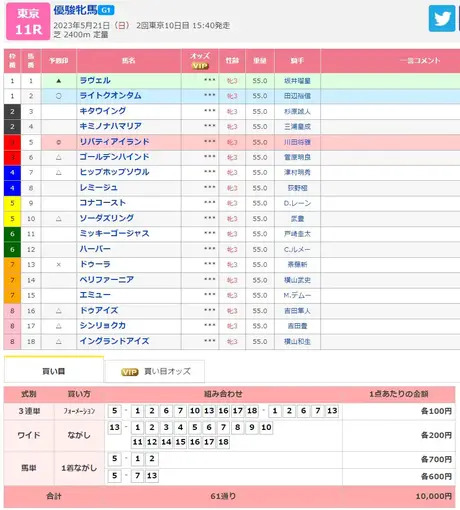
Task: Click horse name コナコースト
Action: point(103,203)
